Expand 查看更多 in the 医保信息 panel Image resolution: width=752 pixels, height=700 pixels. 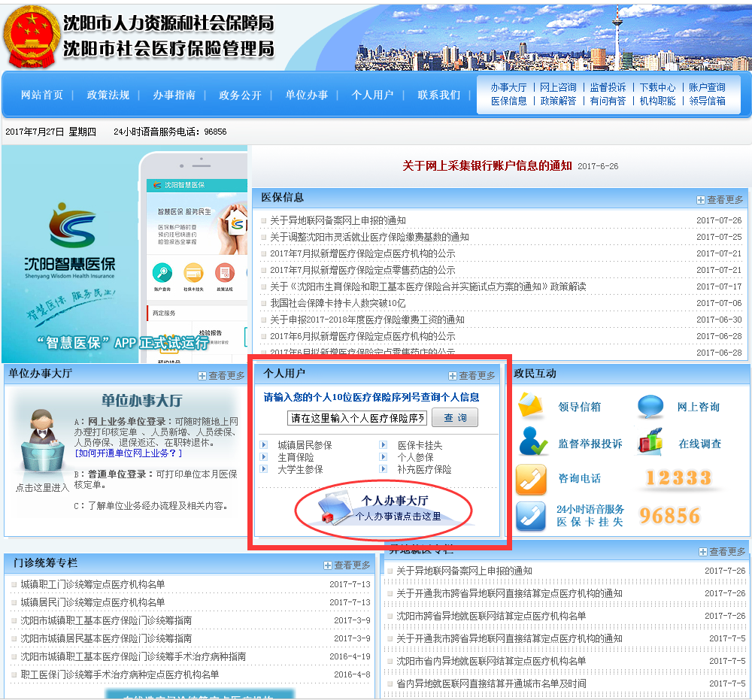[720, 199]
